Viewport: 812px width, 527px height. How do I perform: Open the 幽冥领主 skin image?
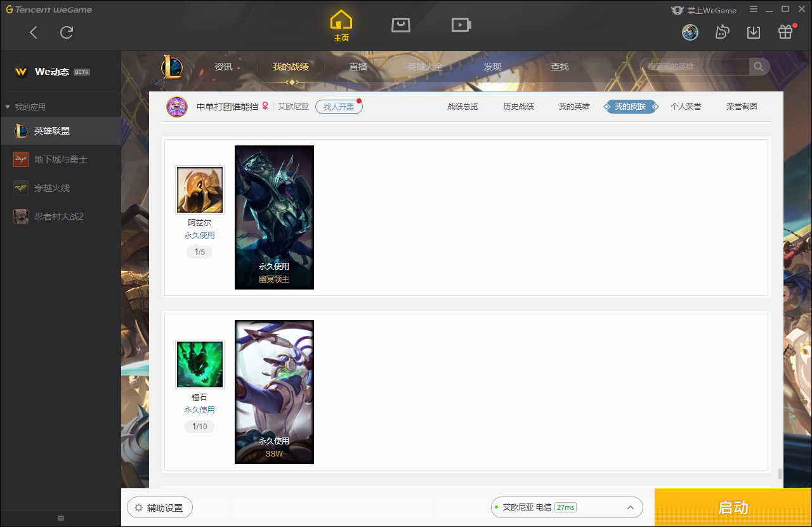tap(274, 217)
